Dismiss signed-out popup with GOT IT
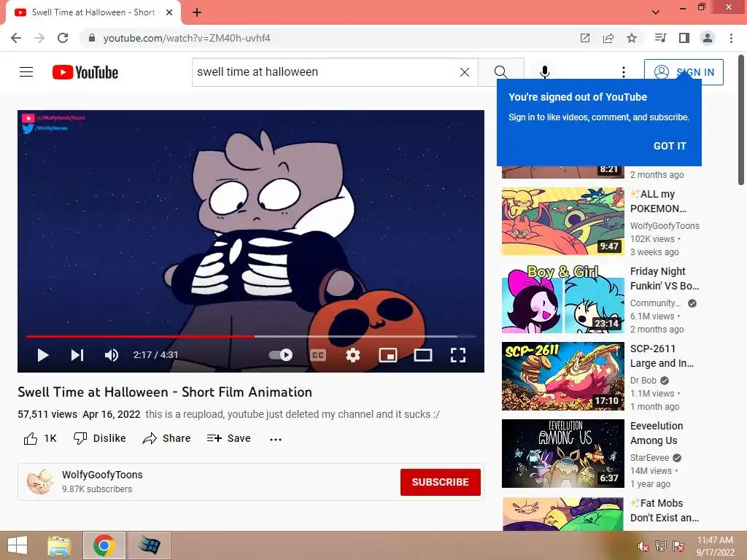This screenshot has width=747, height=560. click(670, 146)
